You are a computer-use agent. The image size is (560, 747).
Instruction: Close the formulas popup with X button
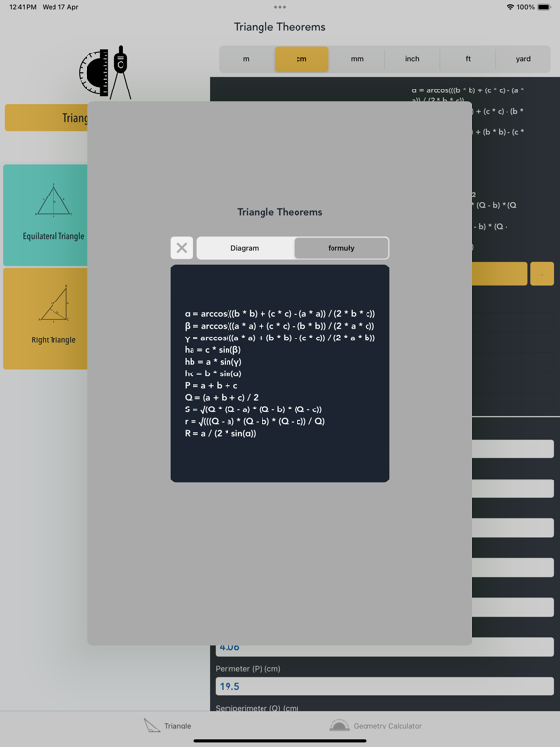(x=182, y=248)
